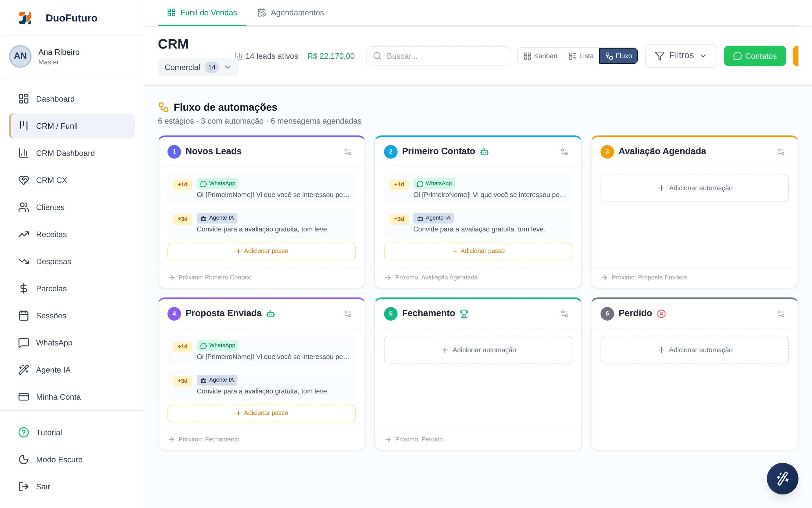Open the Filtros dropdown
The height and width of the screenshot is (508, 812).
681,56
